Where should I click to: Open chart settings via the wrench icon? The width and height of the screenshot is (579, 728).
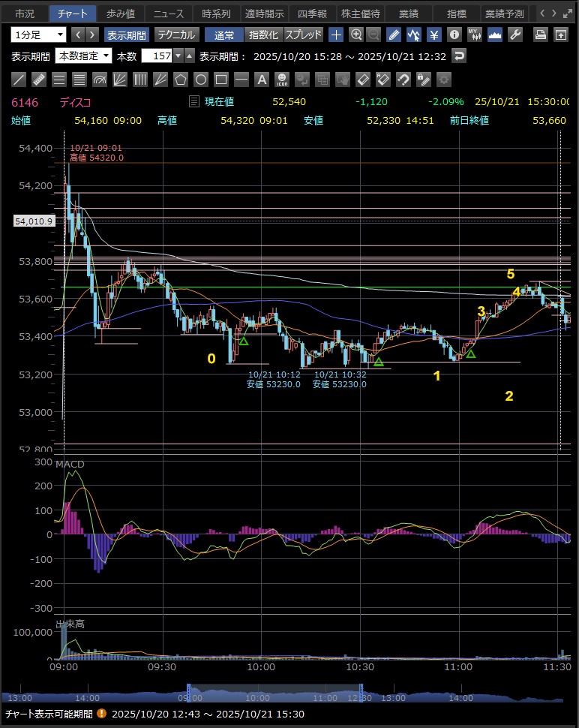pos(514,35)
